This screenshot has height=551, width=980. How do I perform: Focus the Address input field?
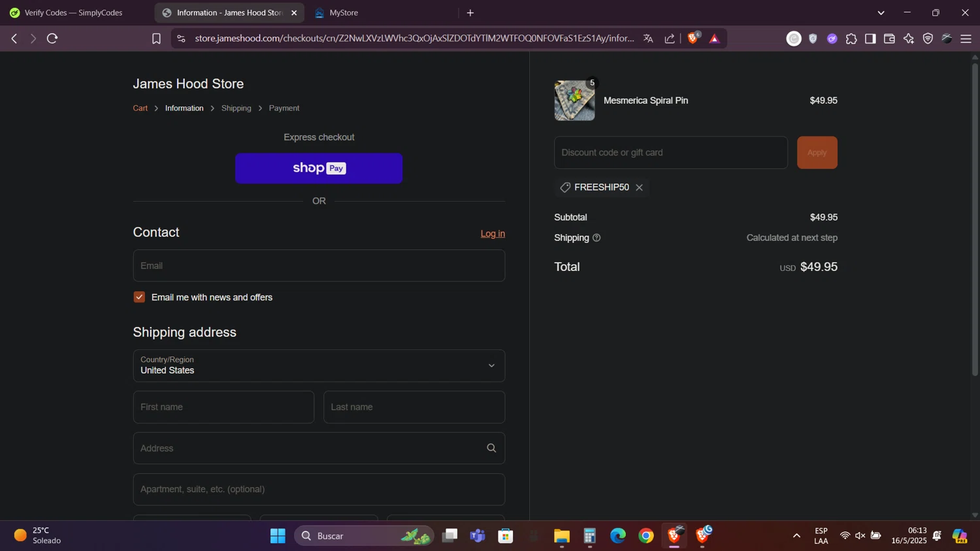point(319,448)
